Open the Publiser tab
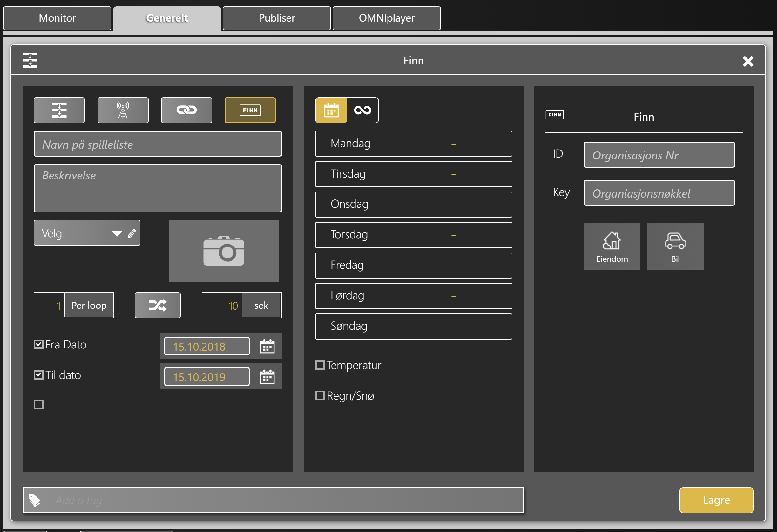The height and width of the screenshot is (532, 777). tap(277, 18)
